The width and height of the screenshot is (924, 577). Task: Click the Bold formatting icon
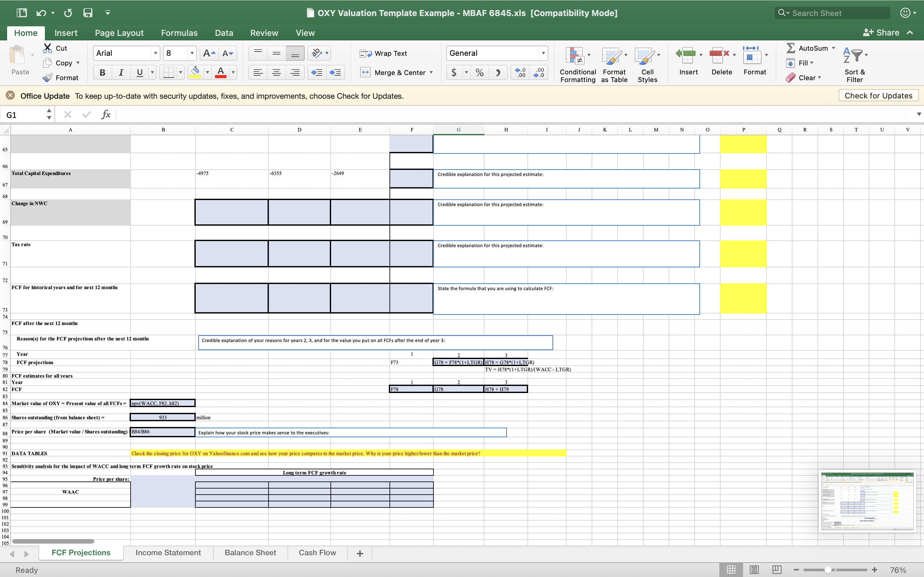(102, 72)
